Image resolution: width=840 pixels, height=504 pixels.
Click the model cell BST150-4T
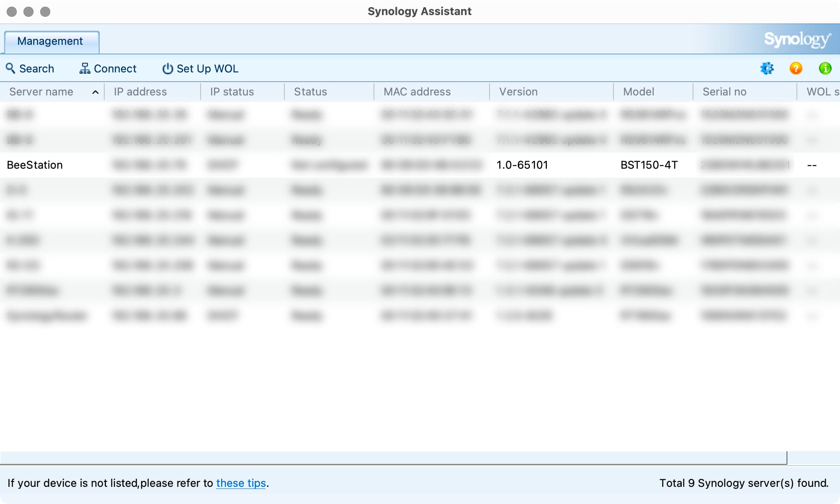click(649, 165)
